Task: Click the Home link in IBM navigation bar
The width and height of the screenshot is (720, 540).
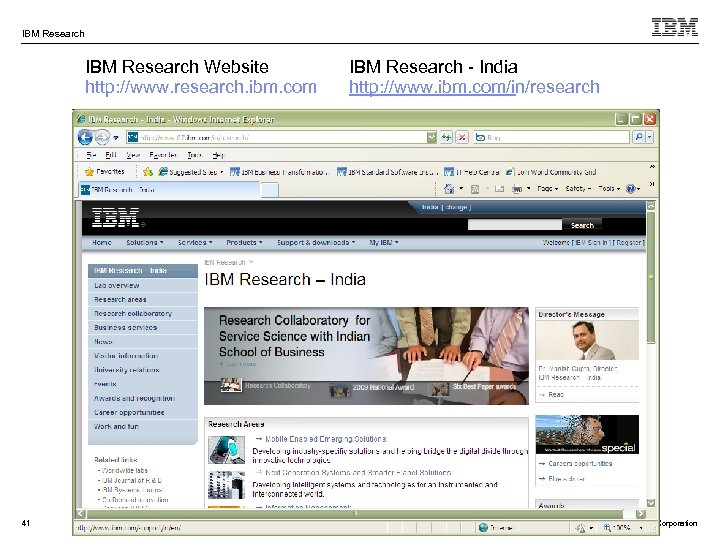Action: [x=101, y=242]
